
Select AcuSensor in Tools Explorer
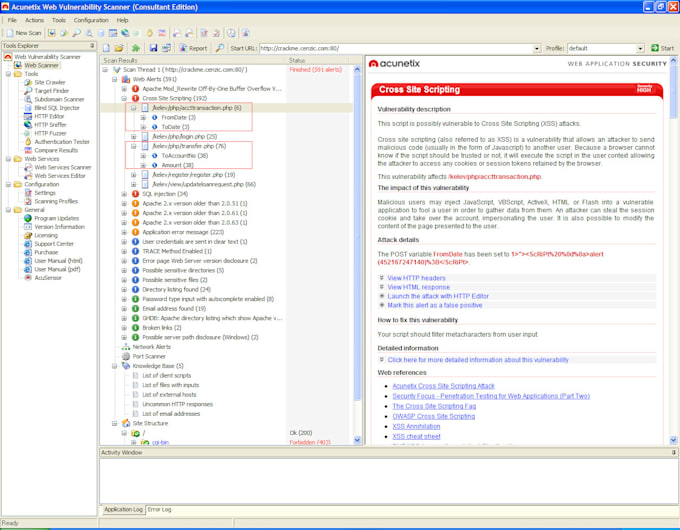(48, 278)
